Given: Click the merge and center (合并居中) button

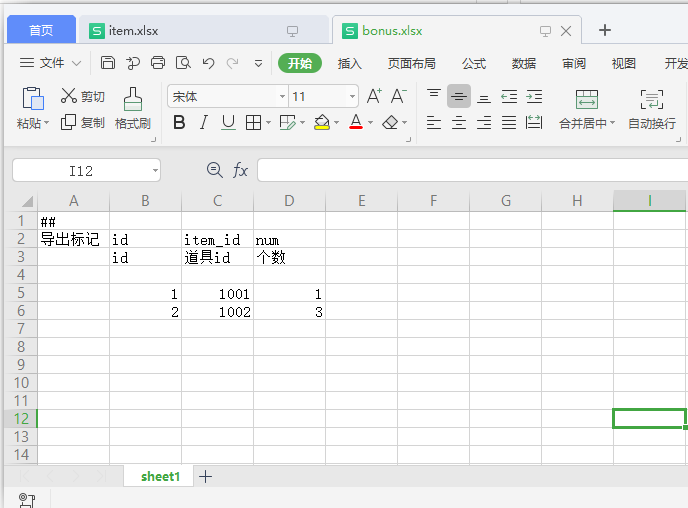Looking at the screenshot, I should 587,108.
